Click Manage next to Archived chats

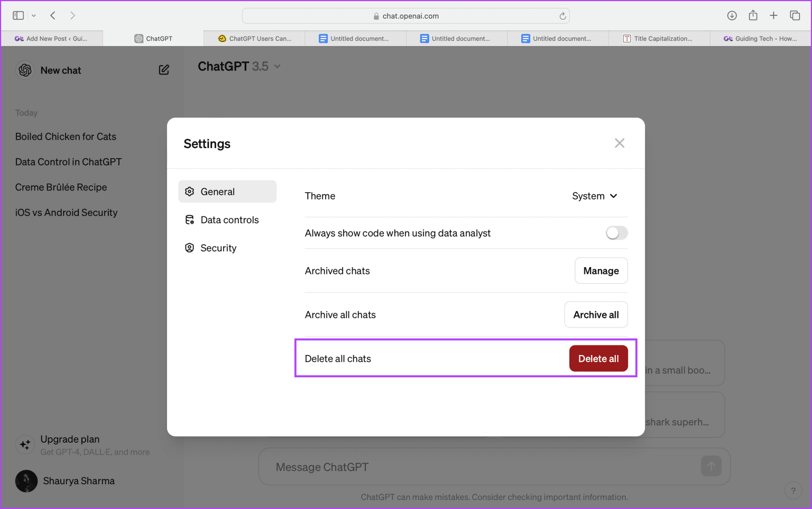click(601, 270)
